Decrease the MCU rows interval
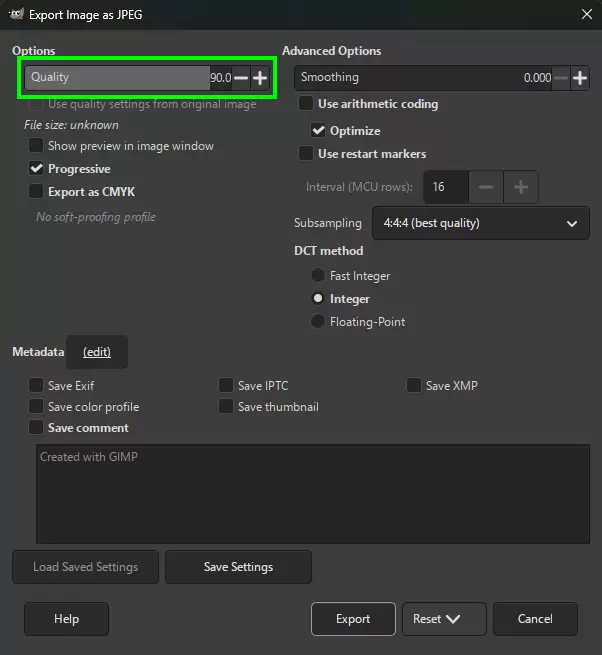Image resolution: width=602 pixels, height=655 pixels. [486, 187]
